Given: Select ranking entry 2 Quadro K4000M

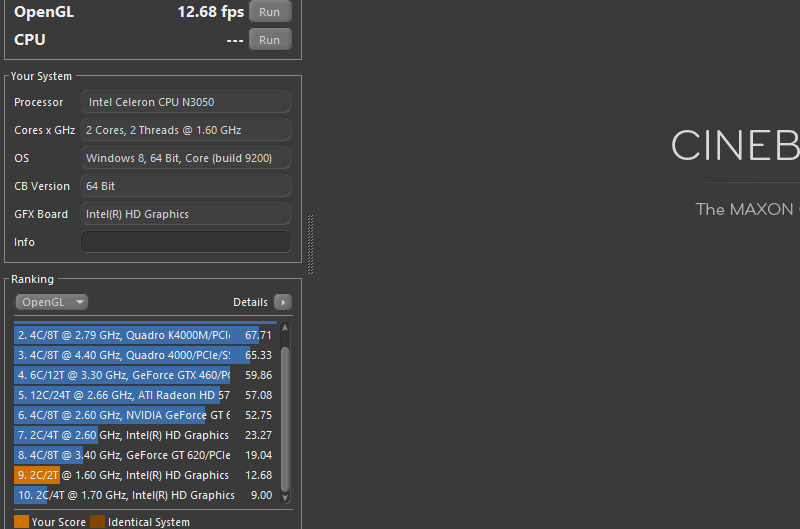Looking at the screenshot, I should click(145, 335).
